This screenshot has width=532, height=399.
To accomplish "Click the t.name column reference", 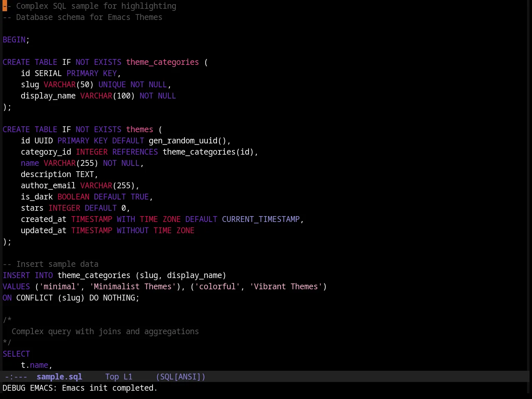I will click(34, 365).
